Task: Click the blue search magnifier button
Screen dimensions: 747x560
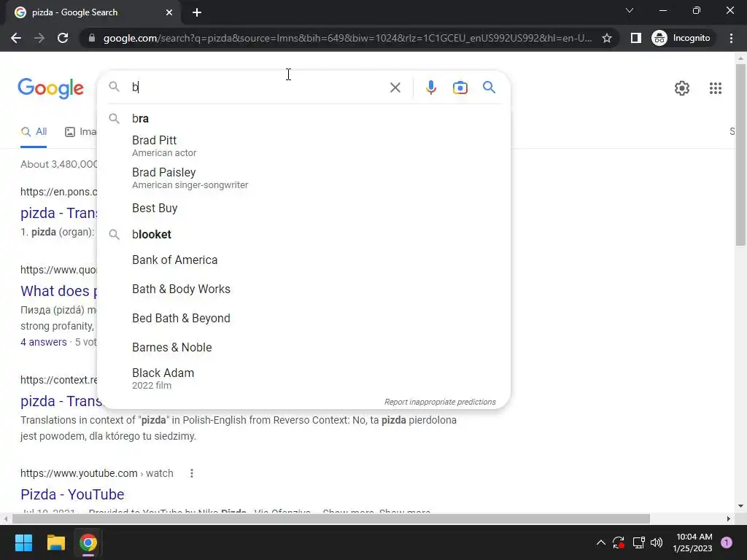Action: [489, 87]
